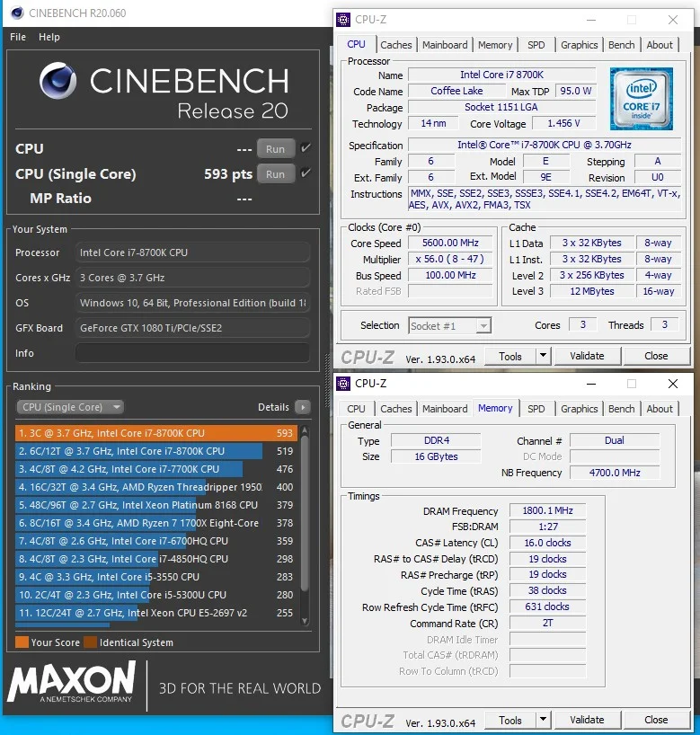Click the Your Score orange legend swatch
Viewport: 700px width, 735px height.
[x=22, y=642]
